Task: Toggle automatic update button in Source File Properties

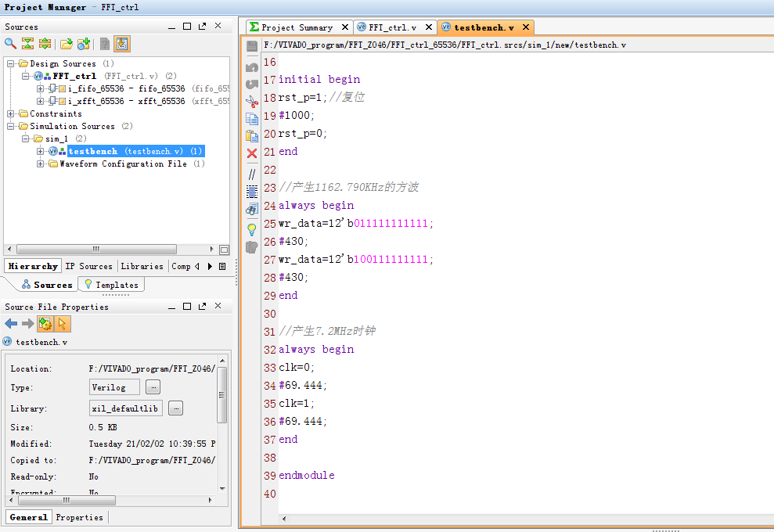Action: pos(45,324)
